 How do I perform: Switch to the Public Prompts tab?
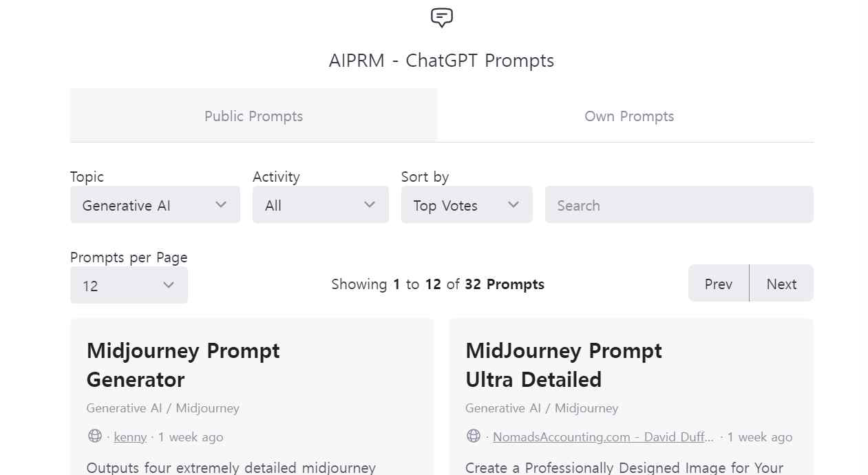click(253, 116)
